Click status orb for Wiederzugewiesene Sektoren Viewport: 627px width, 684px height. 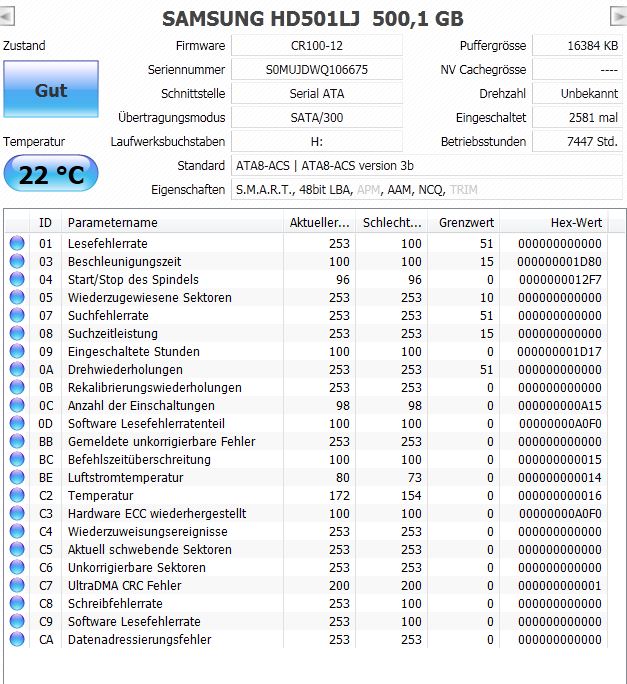[x=17, y=297]
